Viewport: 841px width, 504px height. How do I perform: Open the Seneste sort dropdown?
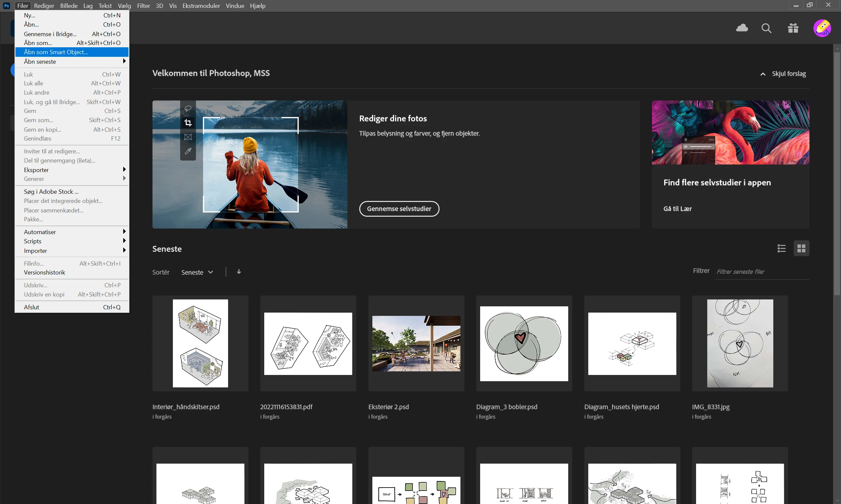[197, 273]
